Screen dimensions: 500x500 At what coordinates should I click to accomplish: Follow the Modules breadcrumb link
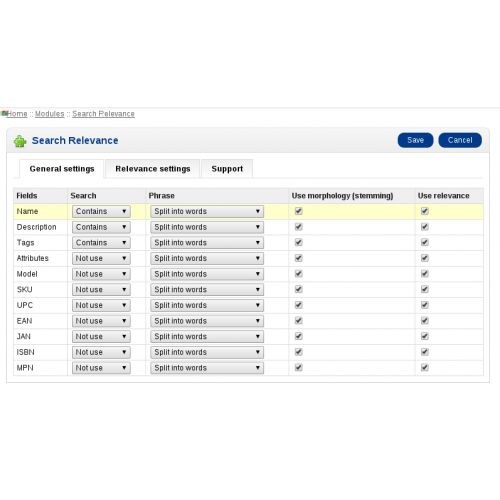[x=50, y=114]
